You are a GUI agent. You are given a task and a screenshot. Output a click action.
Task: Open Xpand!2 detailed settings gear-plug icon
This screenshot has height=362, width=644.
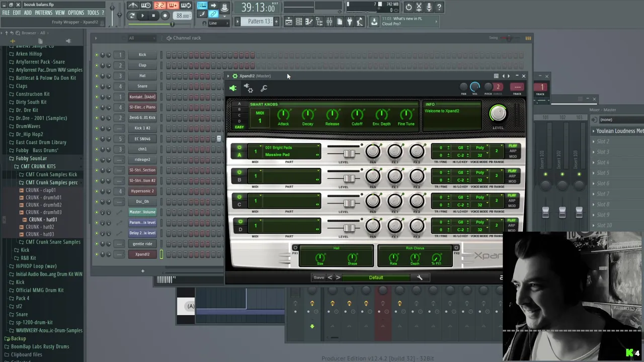(x=249, y=88)
